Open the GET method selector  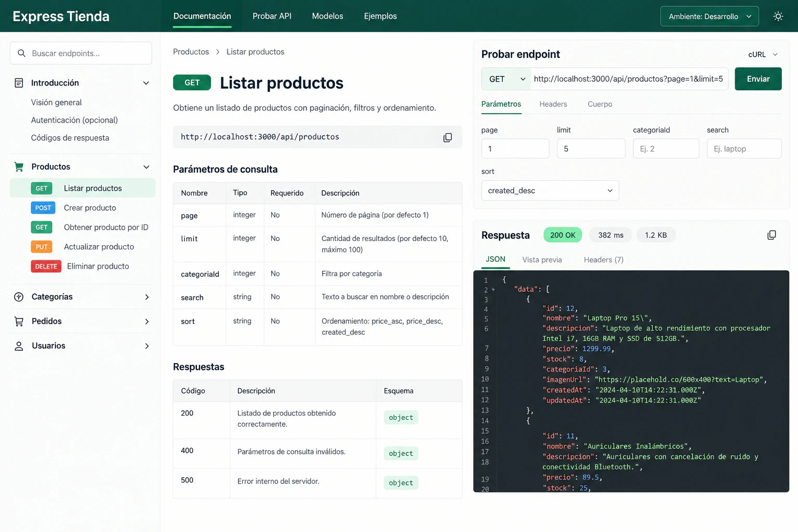click(x=507, y=79)
